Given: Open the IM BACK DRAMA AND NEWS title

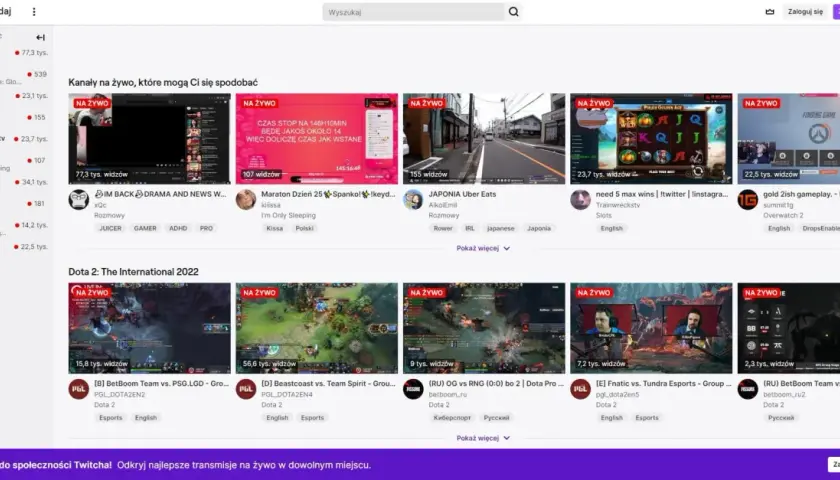Looking at the screenshot, I should tap(160, 194).
